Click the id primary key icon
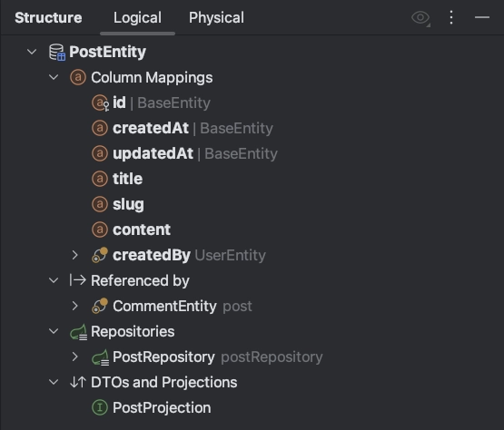 (100, 103)
